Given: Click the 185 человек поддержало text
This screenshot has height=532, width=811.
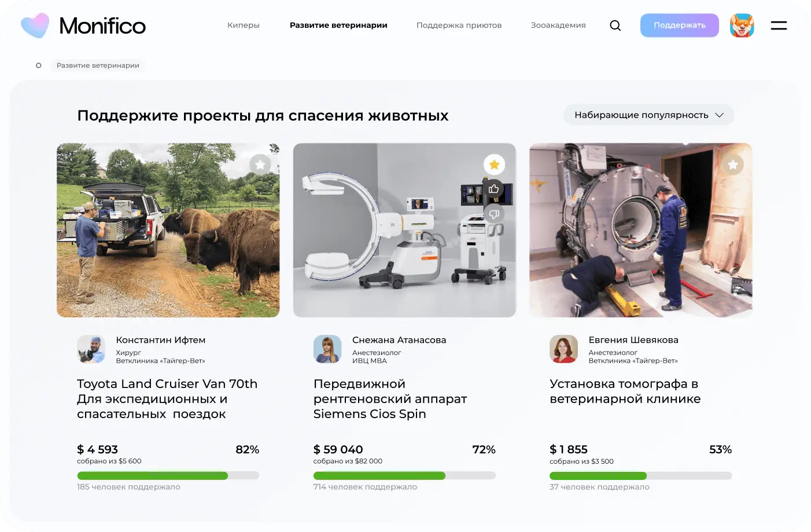Looking at the screenshot, I should (x=128, y=487).
